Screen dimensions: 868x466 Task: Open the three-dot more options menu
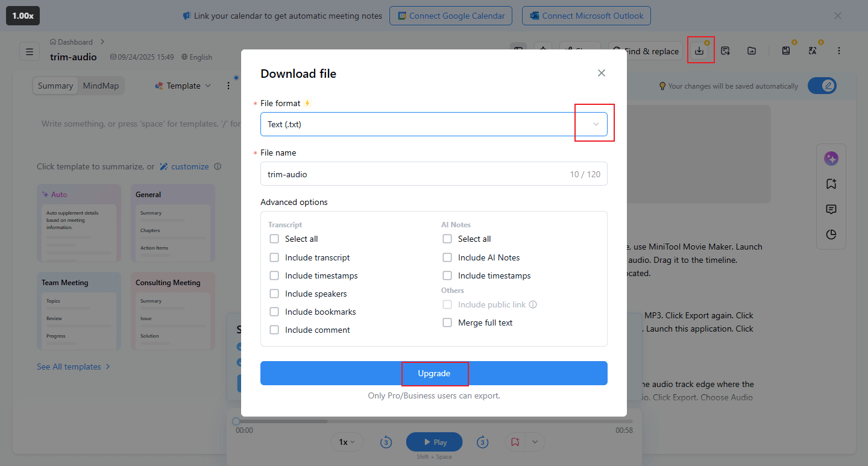[838, 51]
